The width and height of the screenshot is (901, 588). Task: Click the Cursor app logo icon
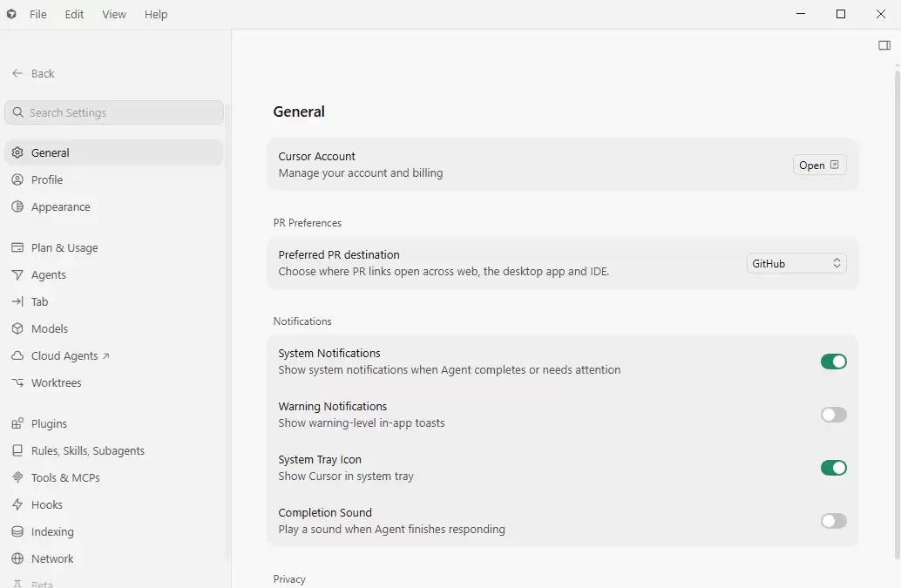11,14
